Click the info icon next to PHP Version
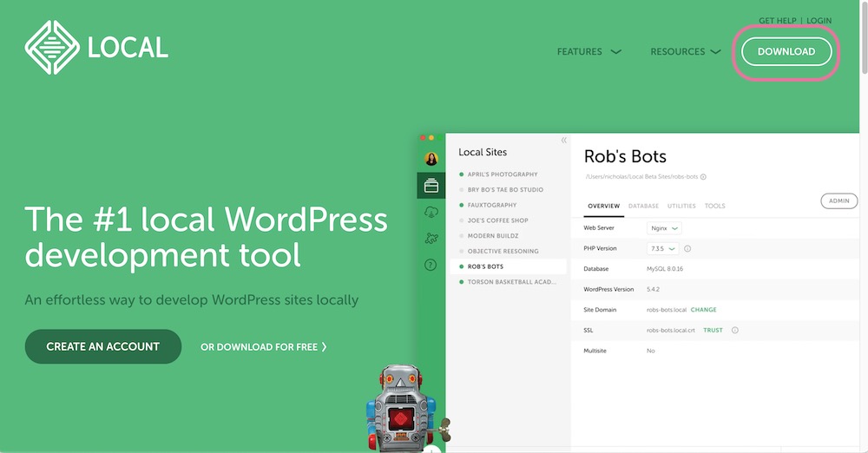 [687, 249]
